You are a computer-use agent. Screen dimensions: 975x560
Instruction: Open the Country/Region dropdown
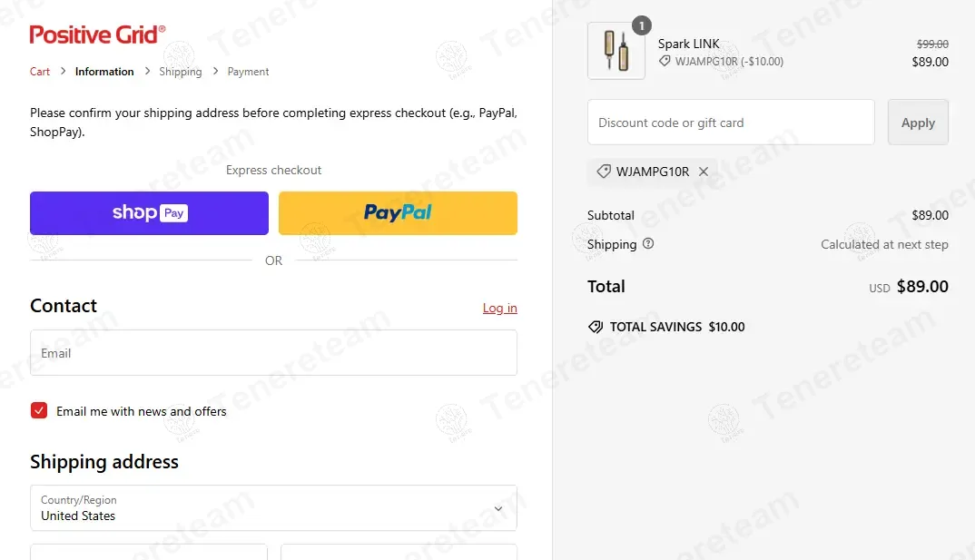(272, 508)
